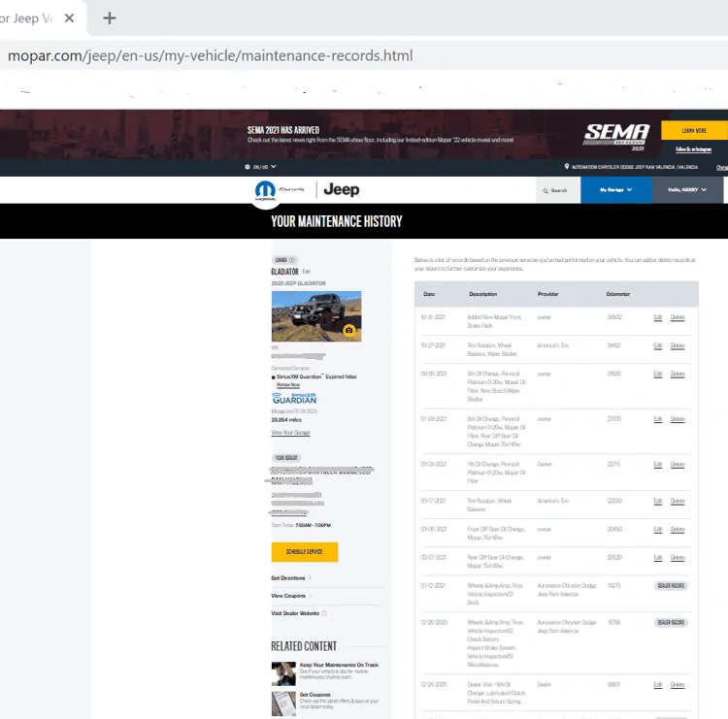728x719 pixels.
Task: Delete the 02-07-2021 Rear Diff record
Action: click(678, 558)
